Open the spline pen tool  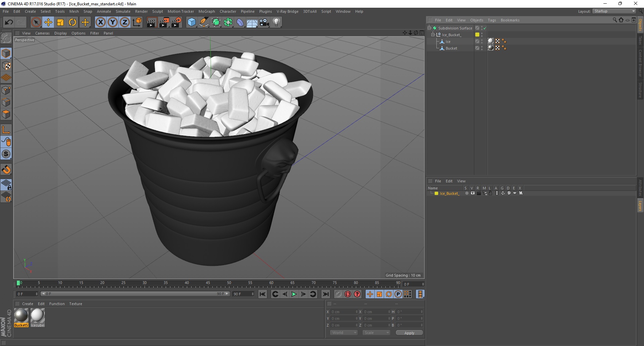[x=204, y=22]
